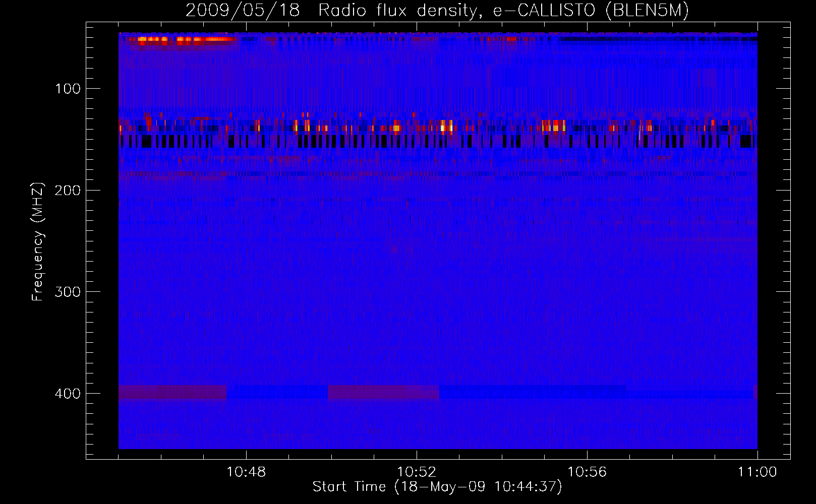Viewport: 816px width, 504px height.
Task: Select the 100 frequency tick label
Action: [68, 89]
